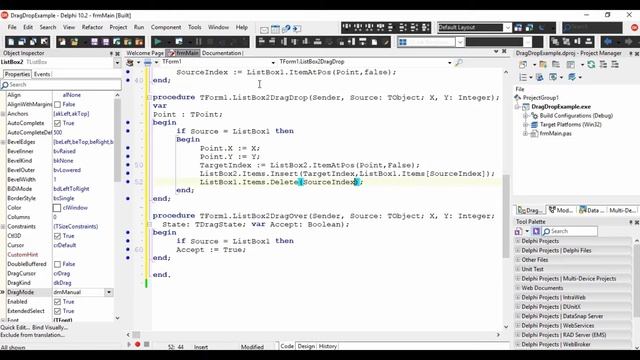Click the Help question-mark icon beside the menu bar
Image resolution: width=640 pixels, height=360 pixels.
(286, 29)
